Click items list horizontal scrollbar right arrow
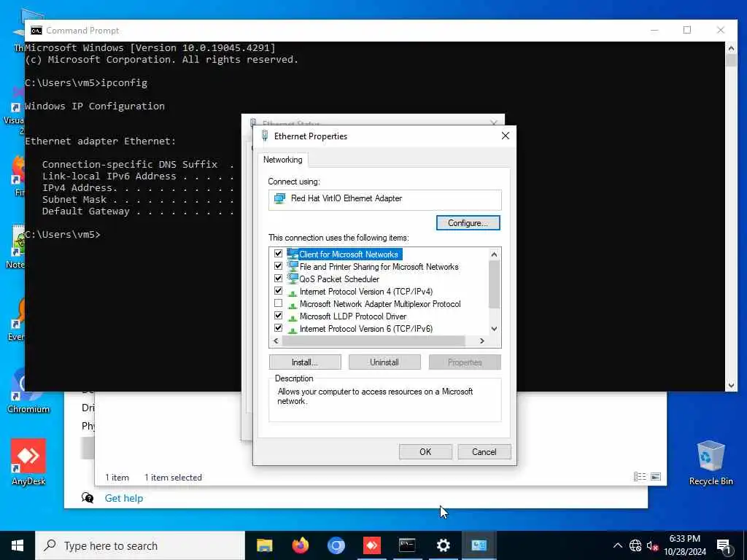The height and width of the screenshot is (560, 747). tap(482, 341)
